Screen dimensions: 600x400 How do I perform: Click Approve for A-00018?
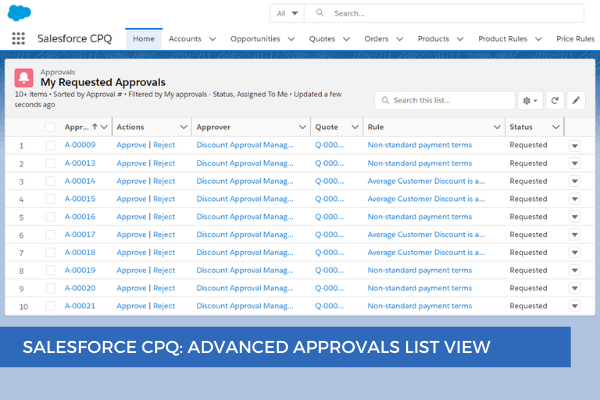pyautogui.click(x=131, y=252)
